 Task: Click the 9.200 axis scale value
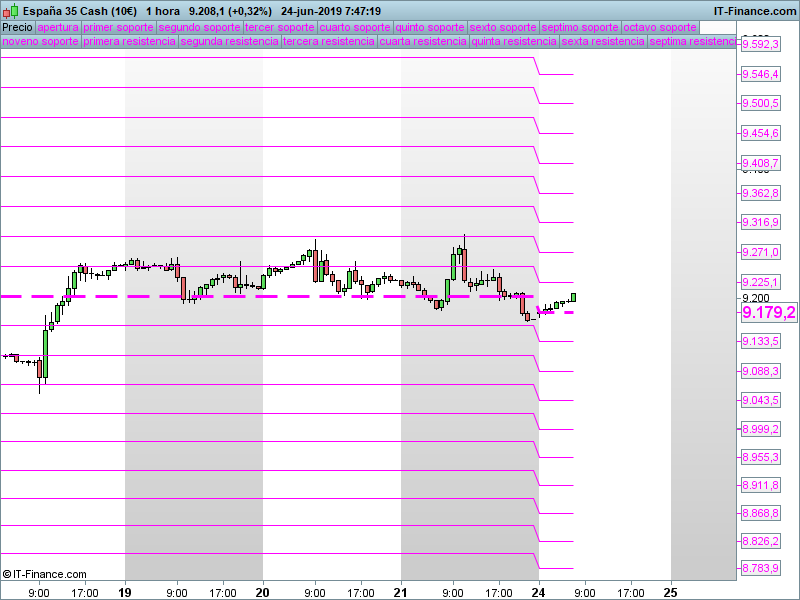(x=756, y=298)
